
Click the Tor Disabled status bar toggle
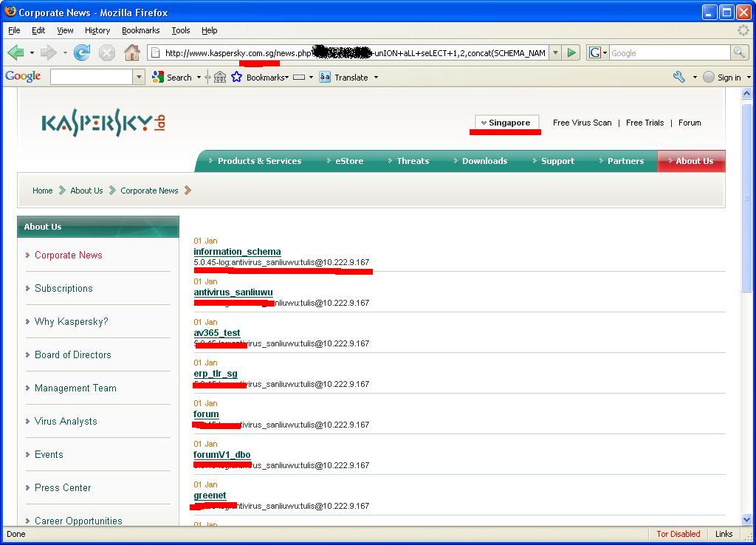coord(678,534)
